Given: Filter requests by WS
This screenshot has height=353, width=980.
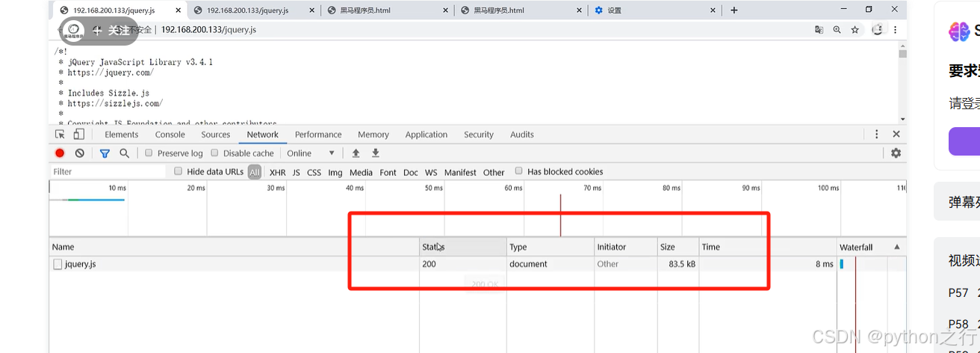Looking at the screenshot, I should (x=432, y=172).
